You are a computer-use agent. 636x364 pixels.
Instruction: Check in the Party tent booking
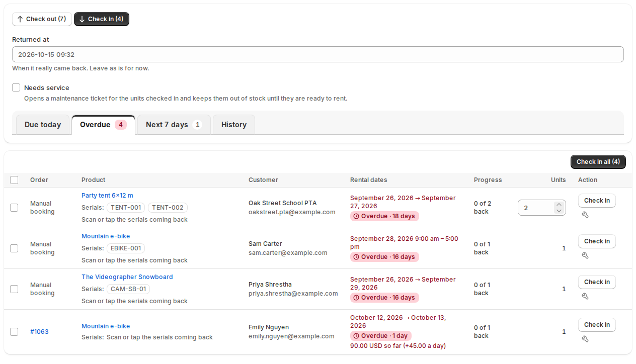[x=597, y=201]
